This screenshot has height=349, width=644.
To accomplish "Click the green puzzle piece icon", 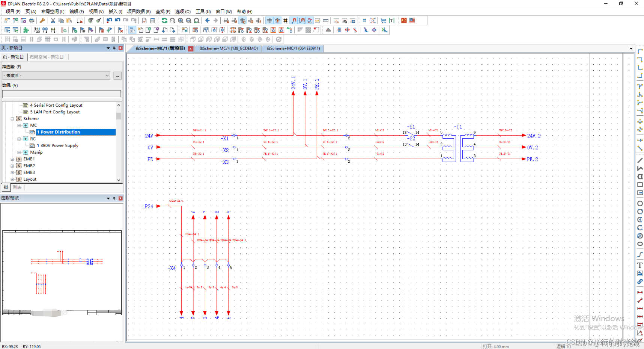I will pos(26,30).
